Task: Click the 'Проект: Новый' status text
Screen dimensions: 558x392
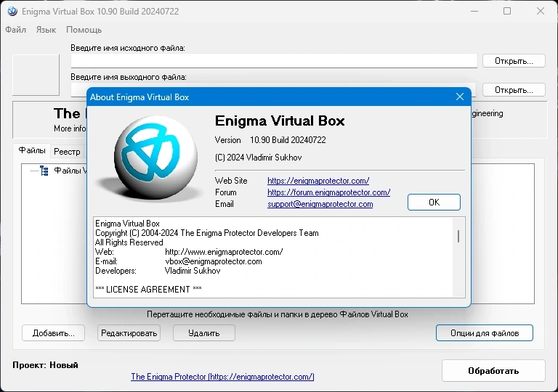Action: coord(45,365)
